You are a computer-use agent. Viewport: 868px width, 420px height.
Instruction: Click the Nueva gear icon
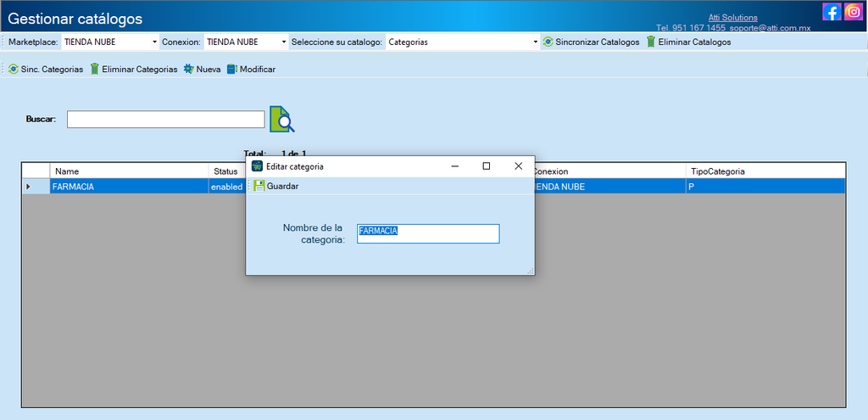pyautogui.click(x=189, y=70)
